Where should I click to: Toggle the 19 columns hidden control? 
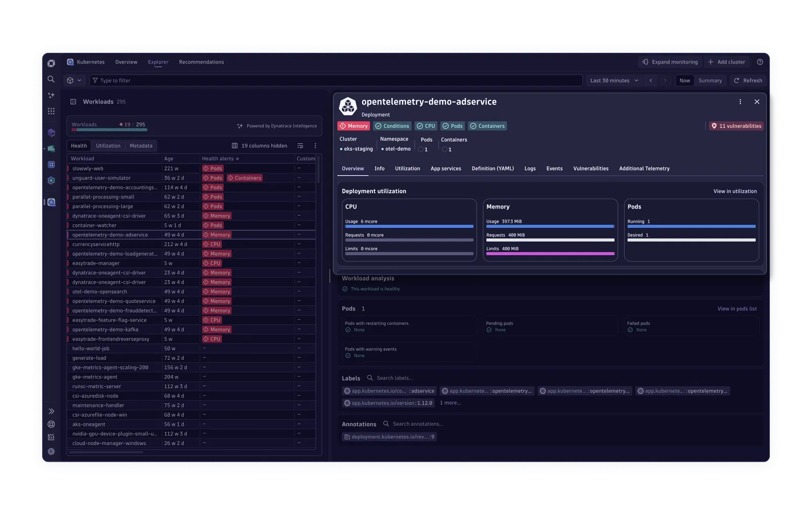point(259,146)
